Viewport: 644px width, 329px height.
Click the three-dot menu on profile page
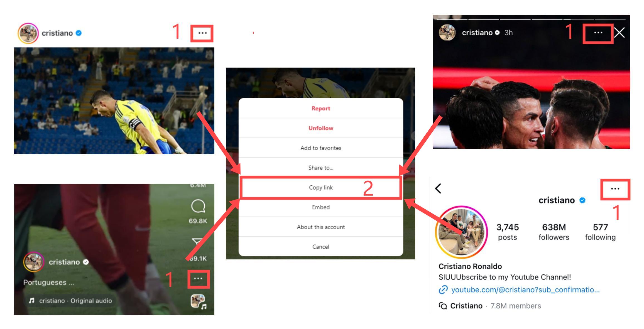tap(616, 190)
